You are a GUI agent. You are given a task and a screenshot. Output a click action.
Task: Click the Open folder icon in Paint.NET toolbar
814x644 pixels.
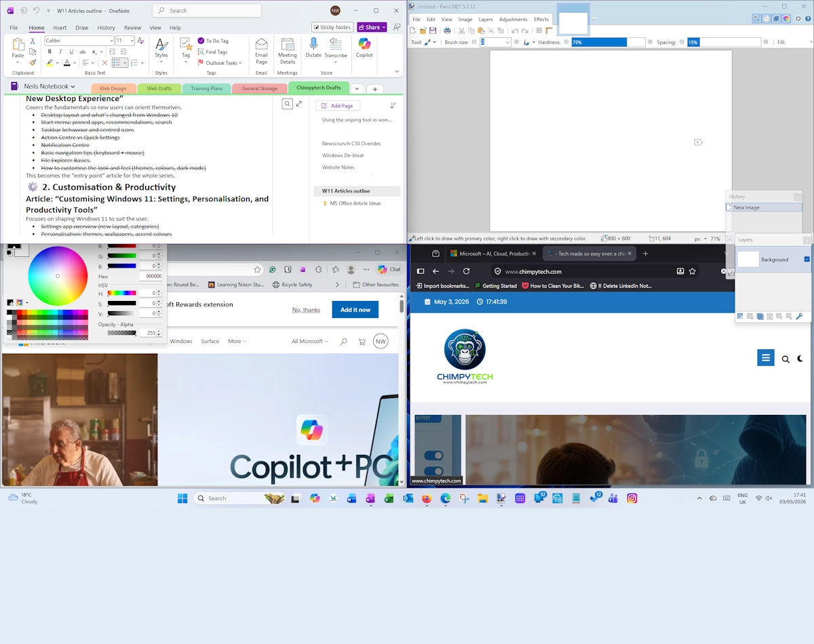[x=423, y=31]
